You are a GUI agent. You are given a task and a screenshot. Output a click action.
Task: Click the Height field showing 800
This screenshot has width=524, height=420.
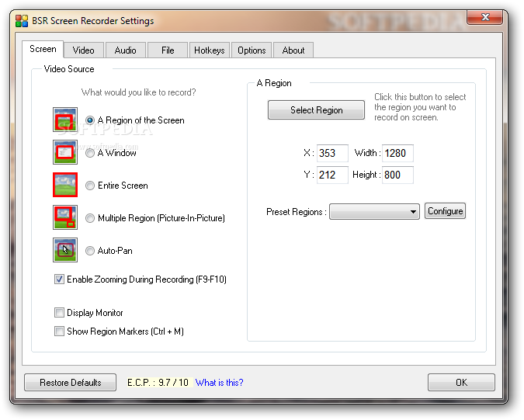click(397, 175)
